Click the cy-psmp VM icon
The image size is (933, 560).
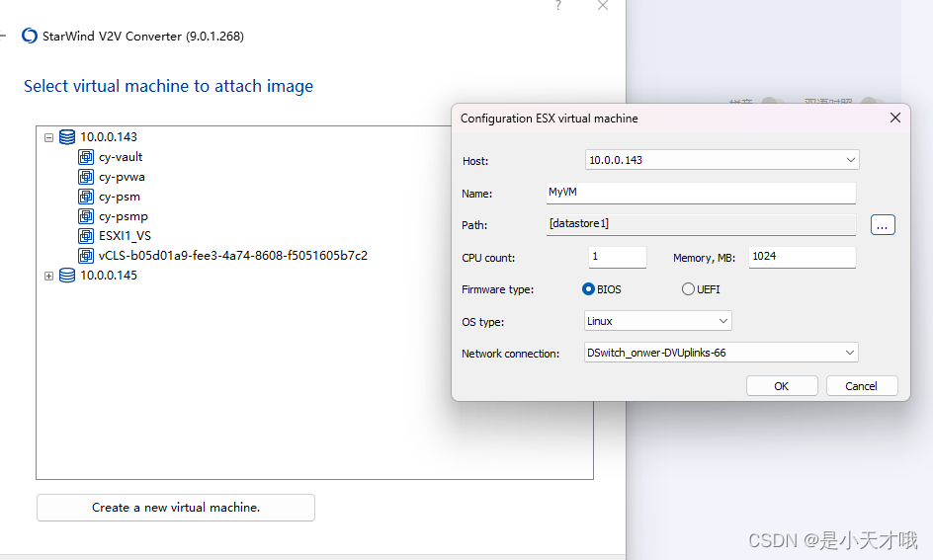[x=86, y=215]
